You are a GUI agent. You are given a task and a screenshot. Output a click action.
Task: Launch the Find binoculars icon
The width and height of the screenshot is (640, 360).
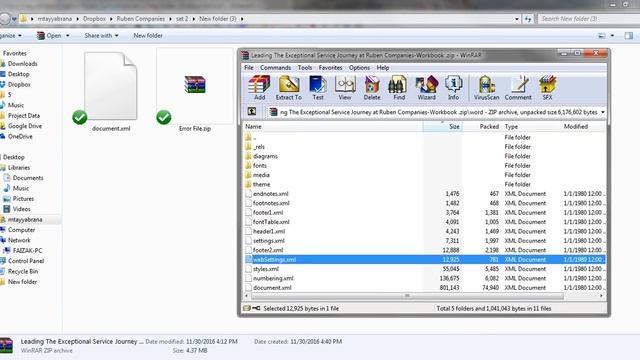pos(398,84)
